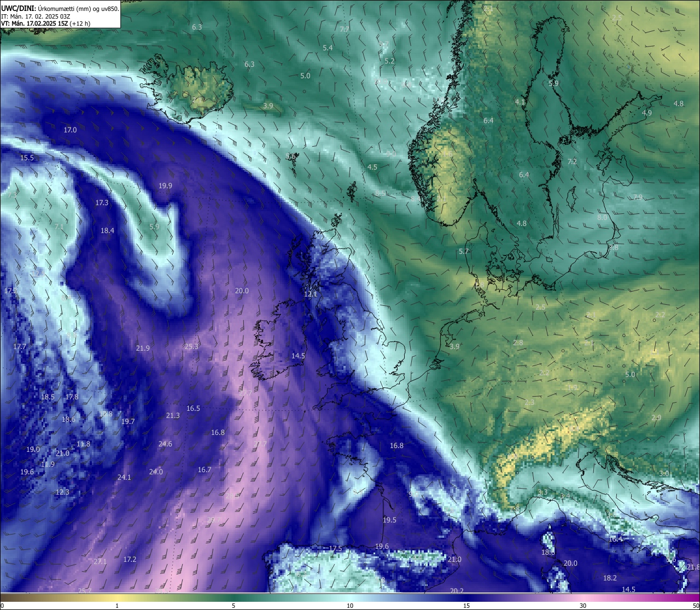This screenshot has width=700, height=610.
Task: Click the 12.1 value over Scotland
Action: [311, 294]
